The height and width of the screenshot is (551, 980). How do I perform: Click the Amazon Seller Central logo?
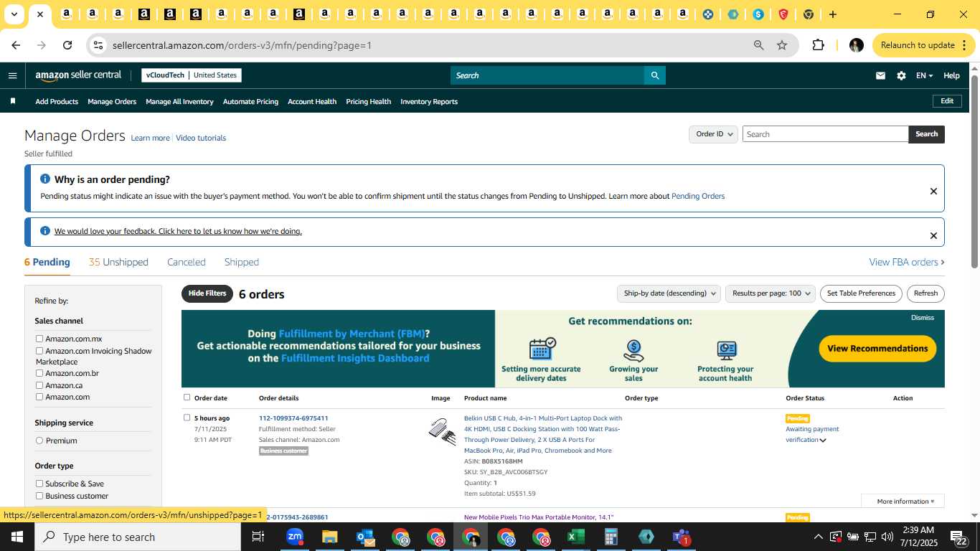tap(78, 75)
